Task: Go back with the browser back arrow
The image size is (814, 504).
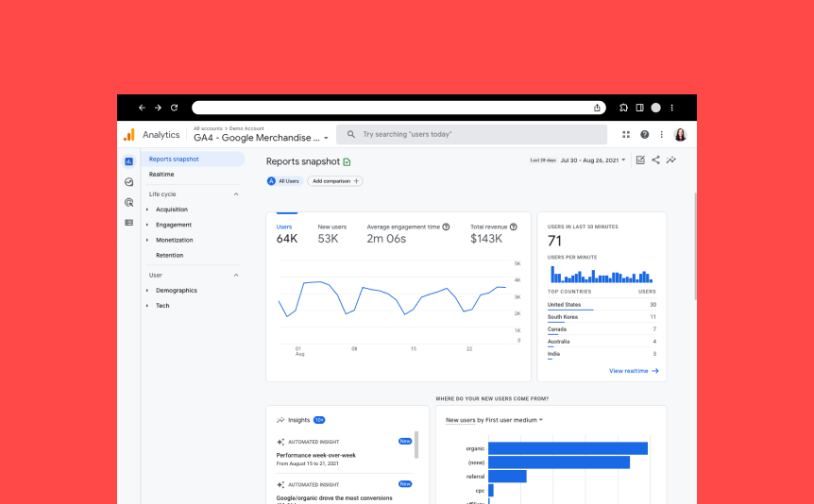Action: click(142, 108)
